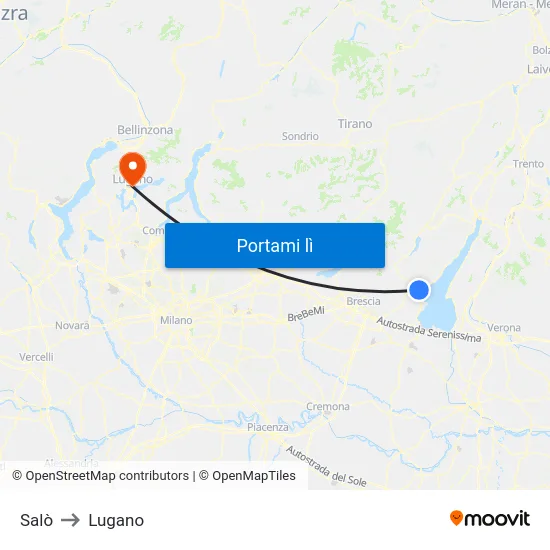
Task: Open the OpenMapTiles attribution link
Action: [x=247, y=476]
